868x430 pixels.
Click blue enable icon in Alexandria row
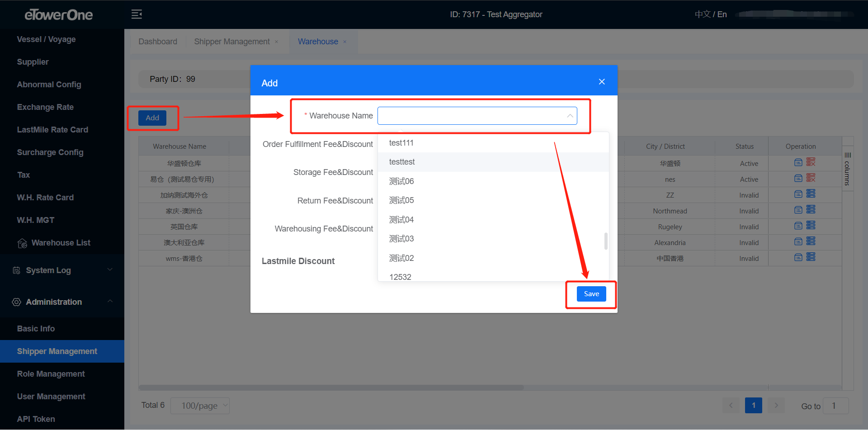click(x=811, y=241)
